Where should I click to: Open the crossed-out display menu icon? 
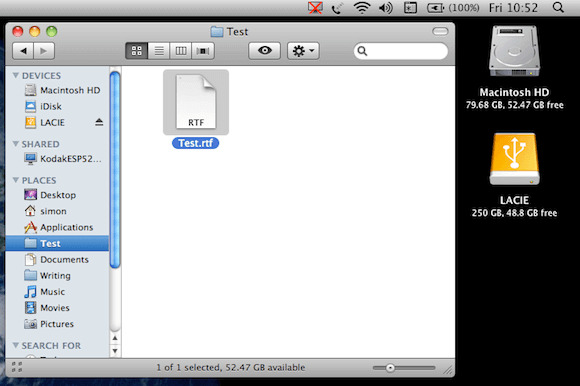315,7
